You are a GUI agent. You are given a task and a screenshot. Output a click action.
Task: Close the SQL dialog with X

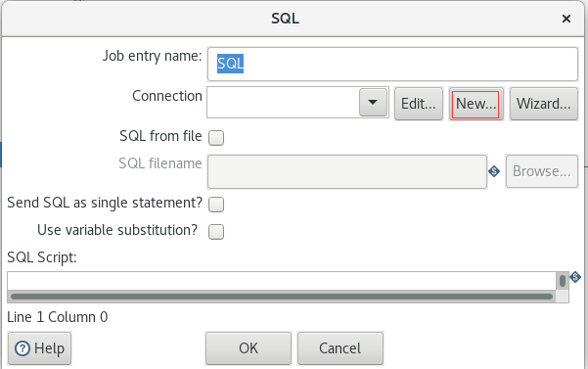point(566,19)
